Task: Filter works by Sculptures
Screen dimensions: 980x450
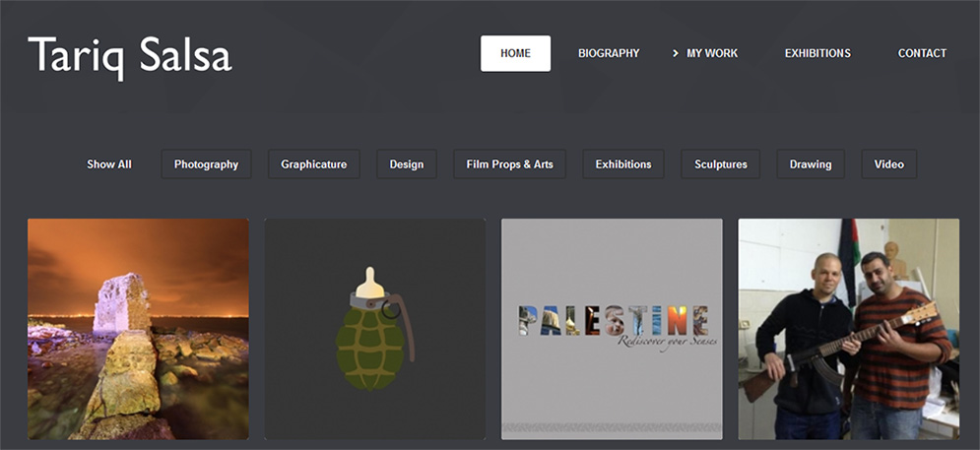Action: tap(720, 164)
